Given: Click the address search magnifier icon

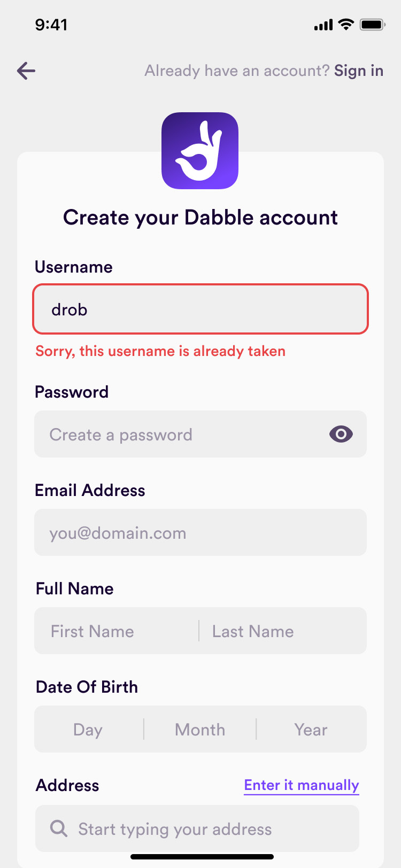Looking at the screenshot, I should (x=59, y=828).
